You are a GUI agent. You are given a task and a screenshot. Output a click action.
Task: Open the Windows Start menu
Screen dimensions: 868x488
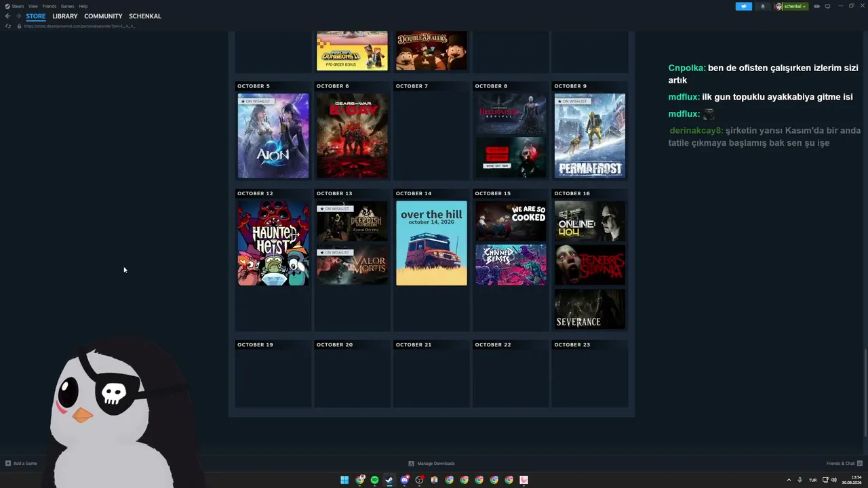click(x=344, y=480)
